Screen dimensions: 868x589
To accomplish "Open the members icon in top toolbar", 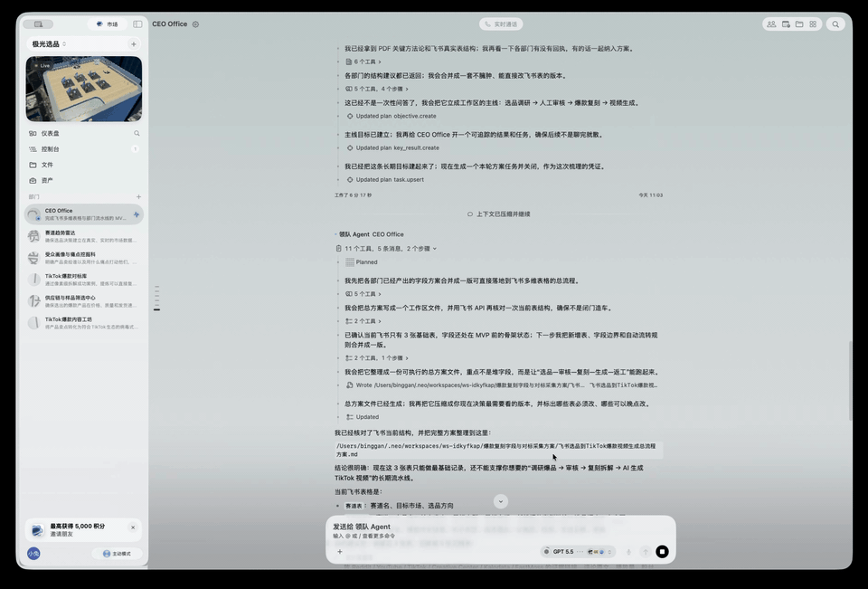I will [771, 24].
